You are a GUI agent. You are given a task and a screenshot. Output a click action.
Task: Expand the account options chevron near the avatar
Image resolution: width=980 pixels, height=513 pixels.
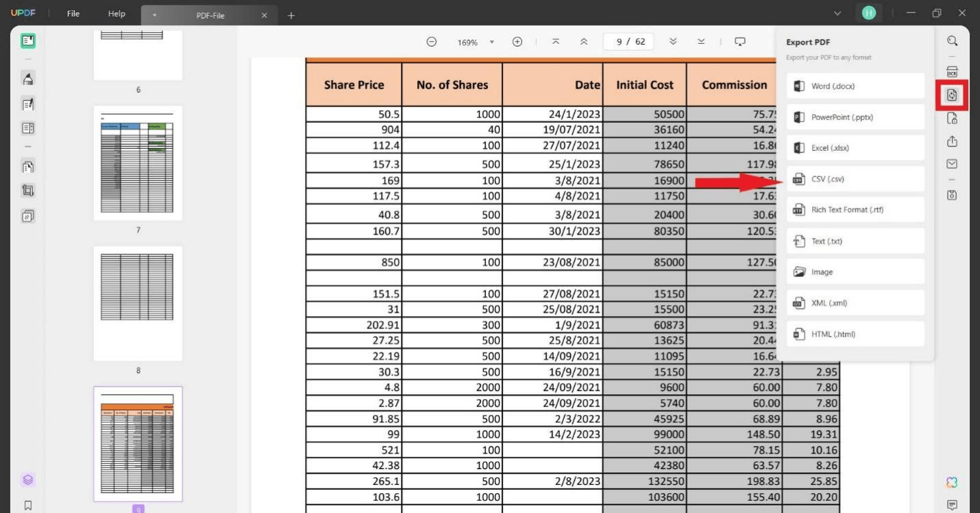click(837, 12)
